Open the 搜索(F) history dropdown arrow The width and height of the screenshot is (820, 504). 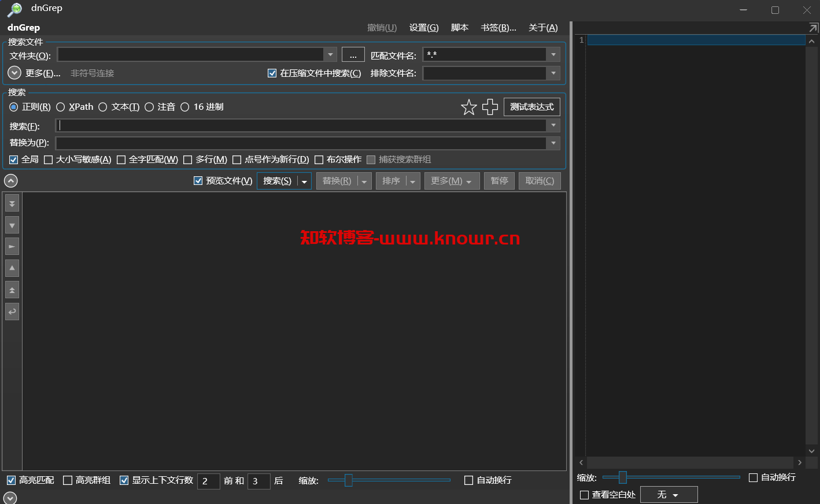tap(553, 125)
